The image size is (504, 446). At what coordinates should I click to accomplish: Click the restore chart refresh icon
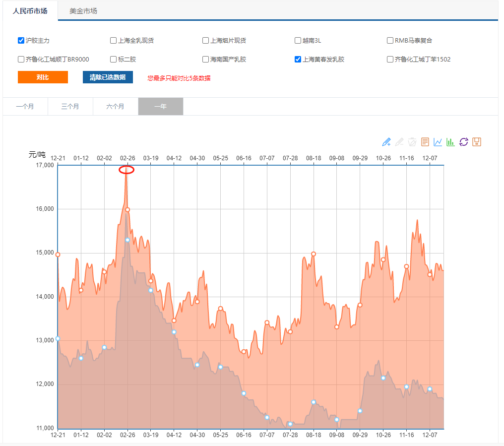[463, 142]
